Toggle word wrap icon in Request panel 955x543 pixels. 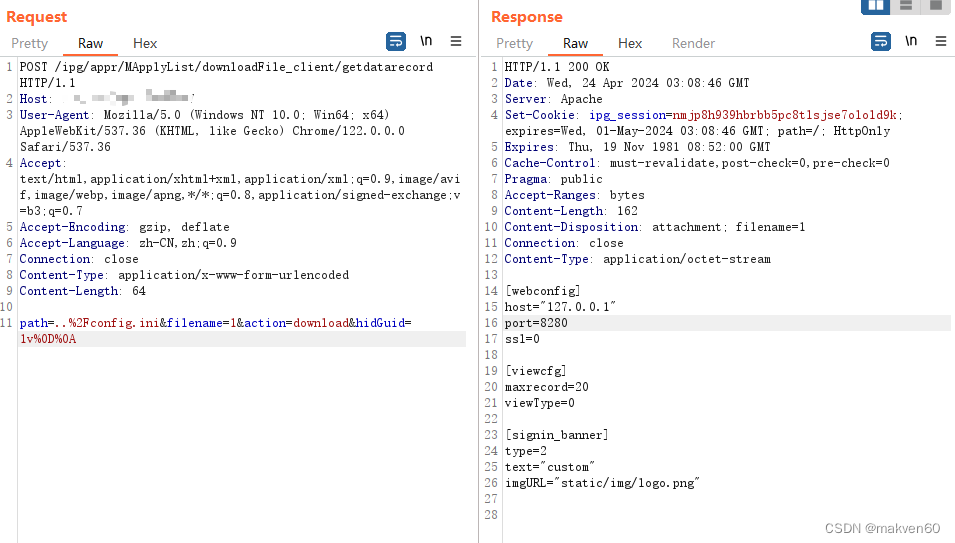pyautogui.click(x=396, y=41)
